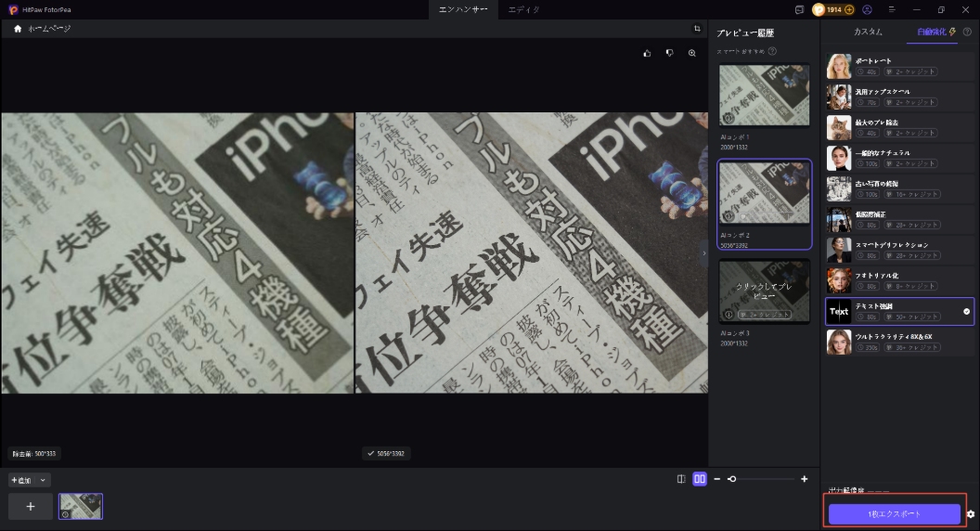
Task: Click the プレビュー履歴 heading
Action: pos(745,33)
